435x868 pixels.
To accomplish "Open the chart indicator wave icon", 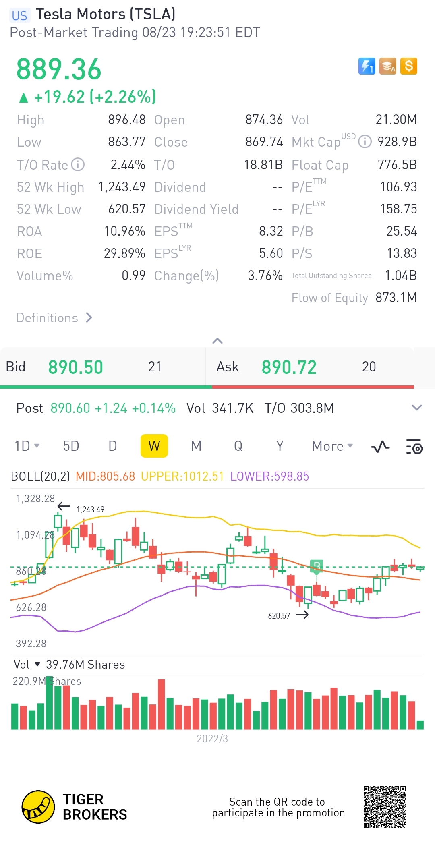I will pos(380,446).
